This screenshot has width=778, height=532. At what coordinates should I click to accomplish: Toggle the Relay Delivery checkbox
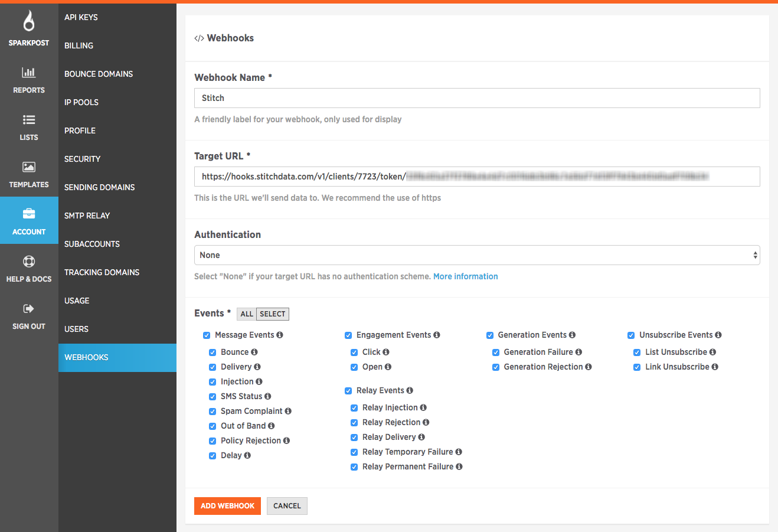coord(354,437)
